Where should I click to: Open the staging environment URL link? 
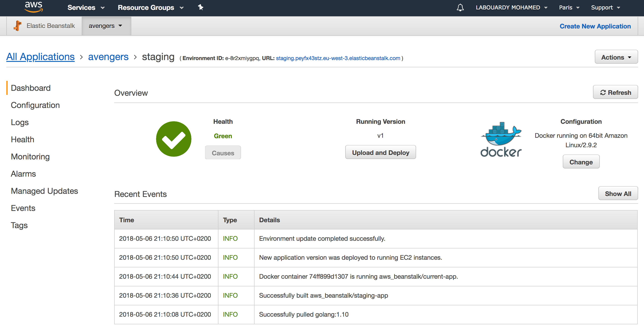pyautogui.click(x=338, y=58)
